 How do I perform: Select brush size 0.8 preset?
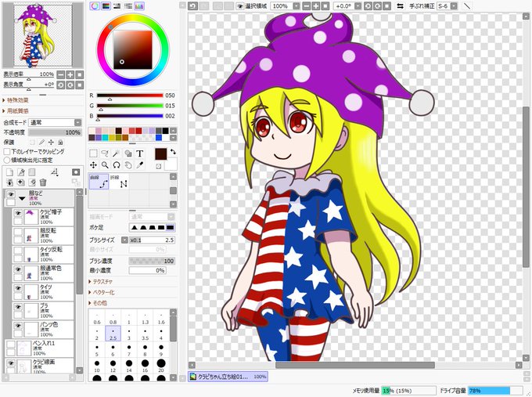113,318
